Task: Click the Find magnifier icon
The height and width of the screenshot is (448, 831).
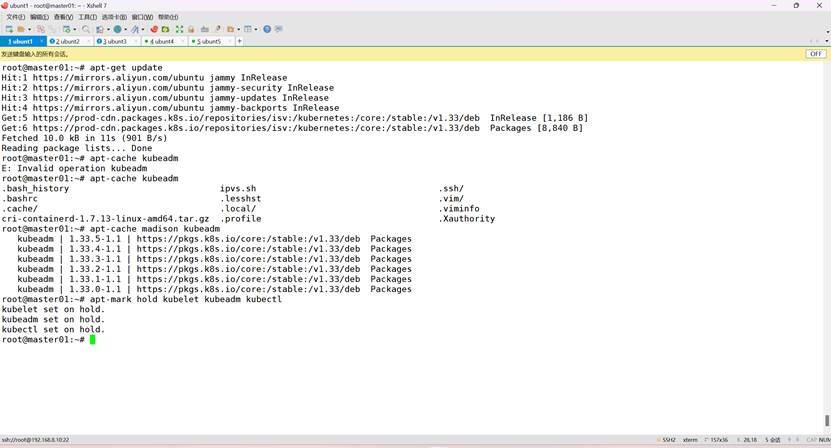Action: pyautogui.click(x=86, y=29)
